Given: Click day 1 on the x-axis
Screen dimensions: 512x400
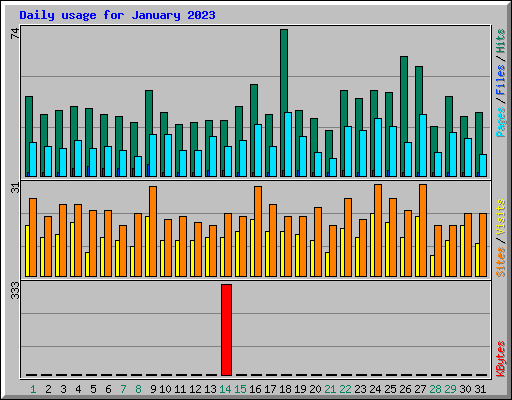Looking at the screenshot, I should (33, 389).
